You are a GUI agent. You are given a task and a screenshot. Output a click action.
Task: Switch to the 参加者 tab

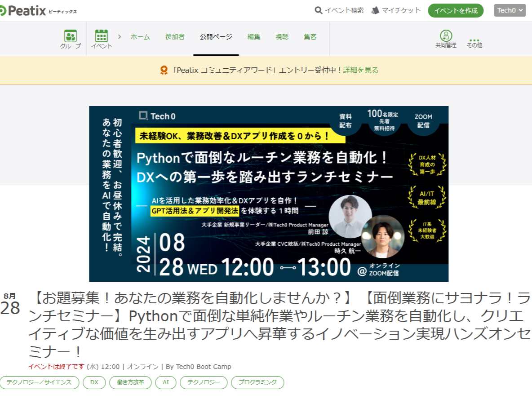175,37
